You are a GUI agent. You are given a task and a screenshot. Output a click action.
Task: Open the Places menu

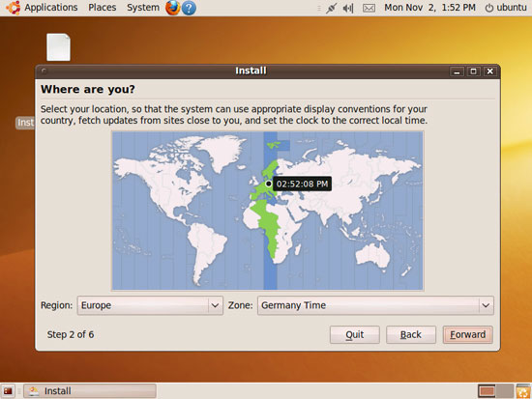click(103, 8)
